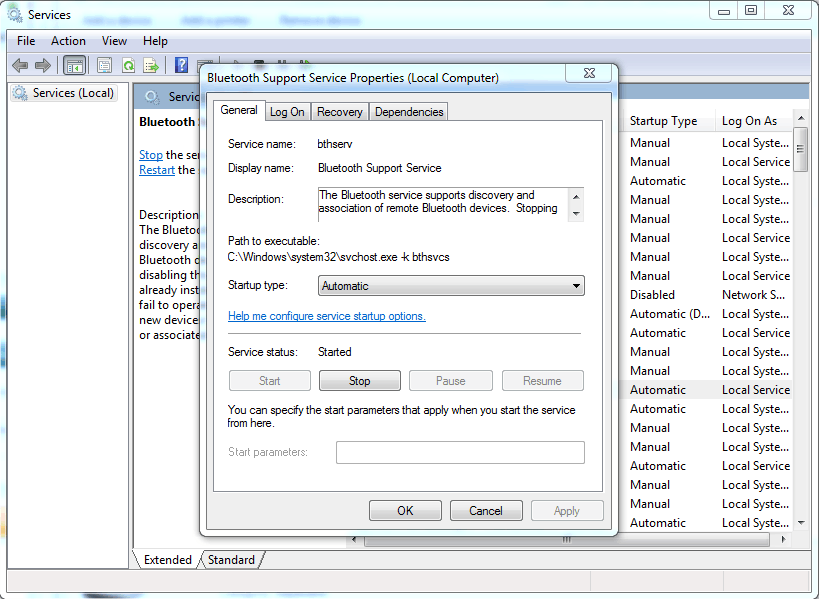Click the Help me configure service startup options link
This screenshot has height=599, width=819.
point(327,316)
